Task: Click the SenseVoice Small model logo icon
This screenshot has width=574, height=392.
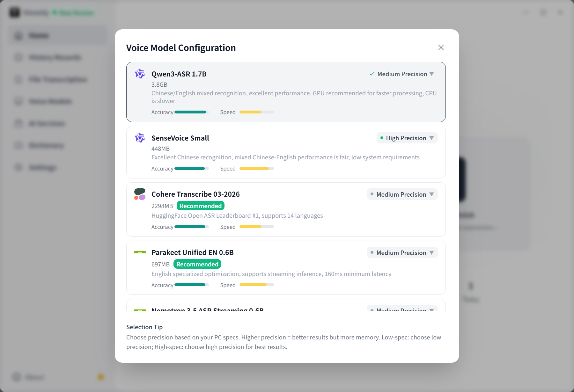Action: (140, 138)
